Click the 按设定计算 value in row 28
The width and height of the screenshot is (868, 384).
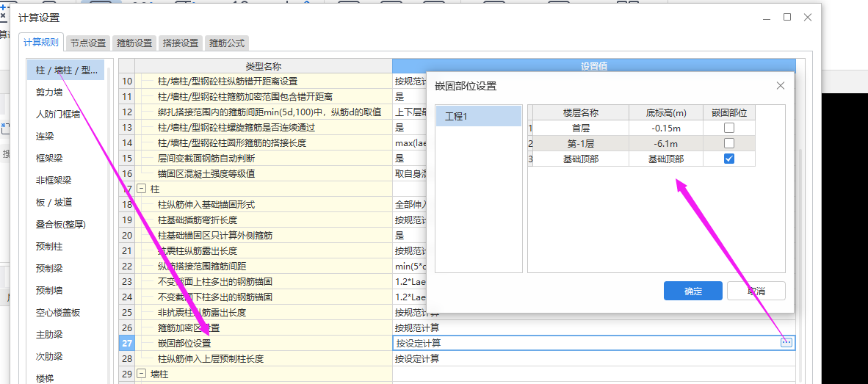point(594,358)
